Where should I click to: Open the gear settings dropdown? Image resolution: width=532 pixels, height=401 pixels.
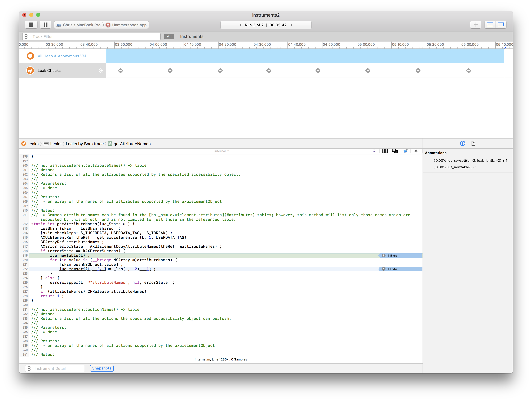click(416, 151)
